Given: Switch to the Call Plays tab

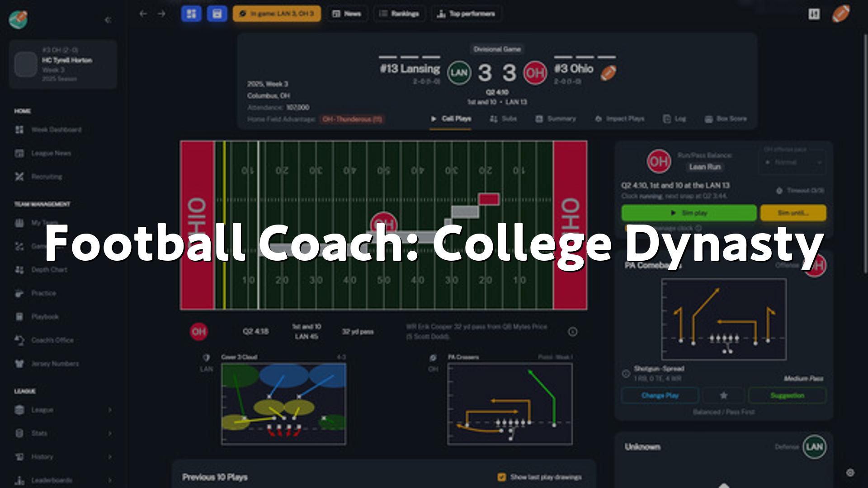Looking at the screenshot, I should (x=450, y=119).
